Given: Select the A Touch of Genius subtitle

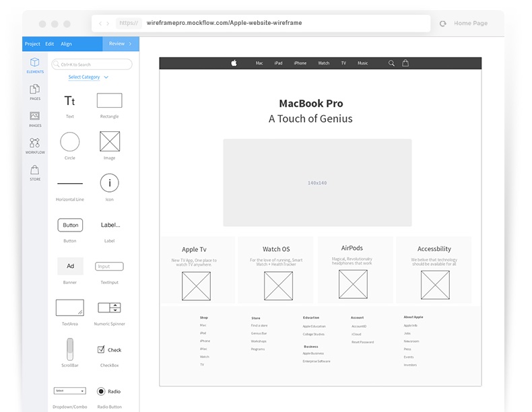Looking at the screenshot, I should (x=310, y=118).
